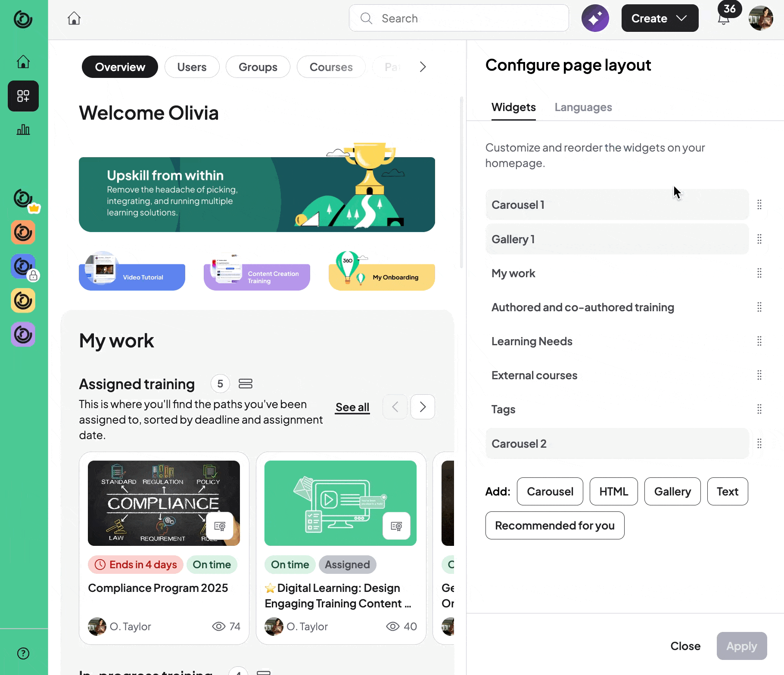
Task: Go to previous Assigned training cards
Action: tap(395, 407)
